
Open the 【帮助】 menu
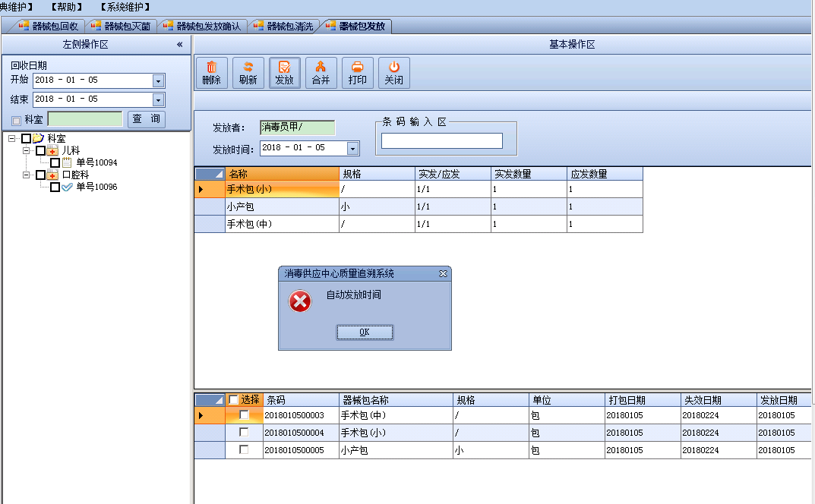[67, 7]
